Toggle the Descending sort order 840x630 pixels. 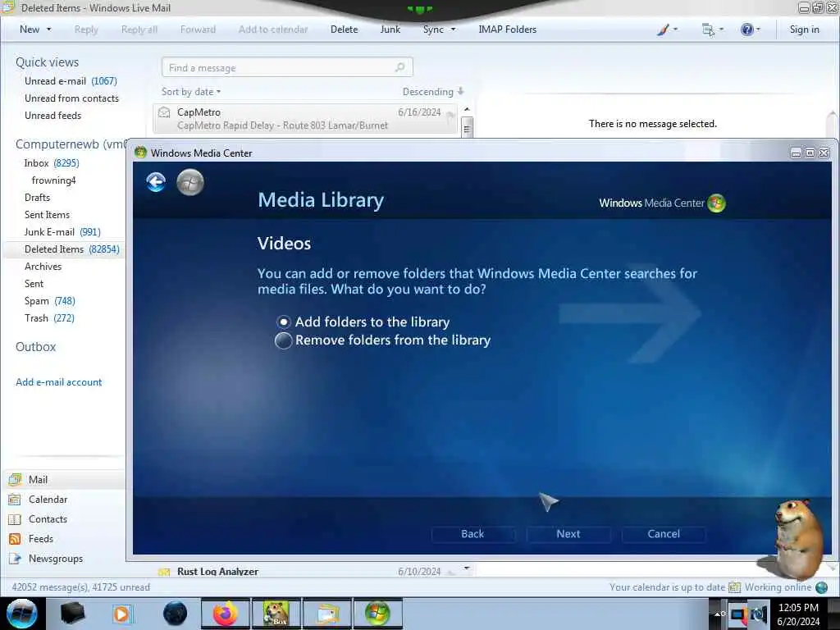(433, 92)
